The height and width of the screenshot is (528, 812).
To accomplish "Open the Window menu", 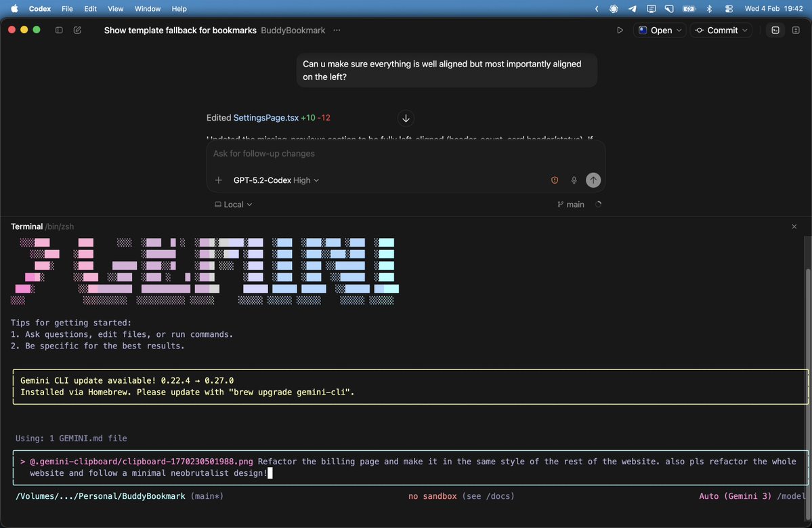I will [x=148, y=9].
